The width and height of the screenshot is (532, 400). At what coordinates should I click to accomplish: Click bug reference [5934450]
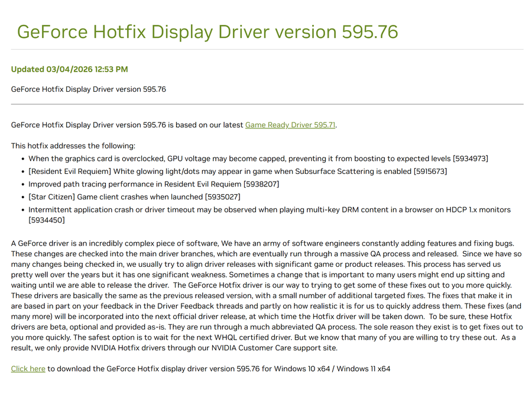pyautogui.click(x=47, y=220)
